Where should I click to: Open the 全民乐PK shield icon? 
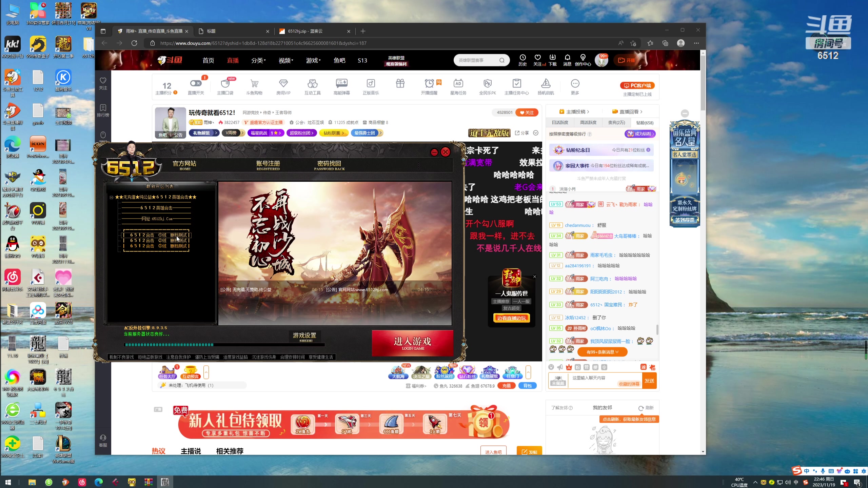(487, 84)
